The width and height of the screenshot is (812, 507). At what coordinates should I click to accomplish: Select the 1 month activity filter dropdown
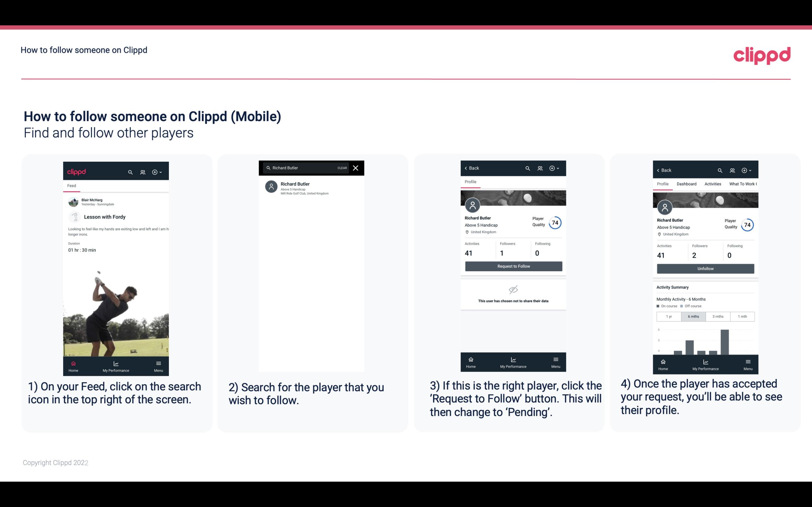(742, 316)
